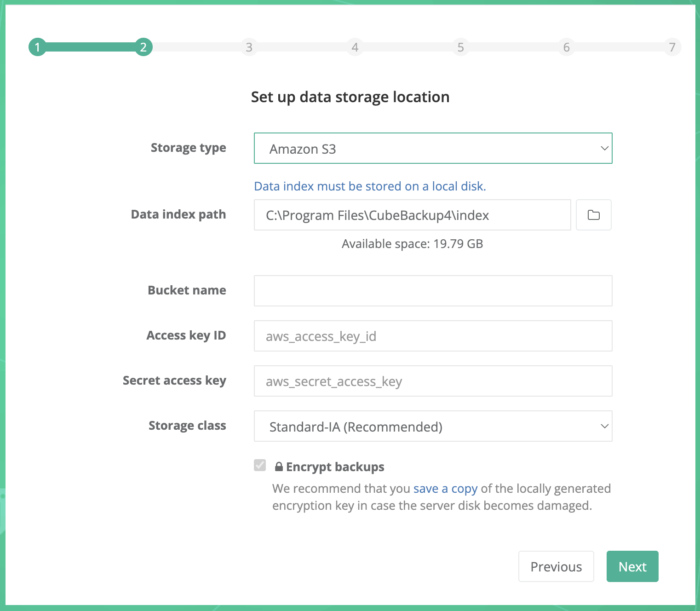Click into the Access key ID field
The width and height of the screenshot is (700, 611).
[432, 336]
